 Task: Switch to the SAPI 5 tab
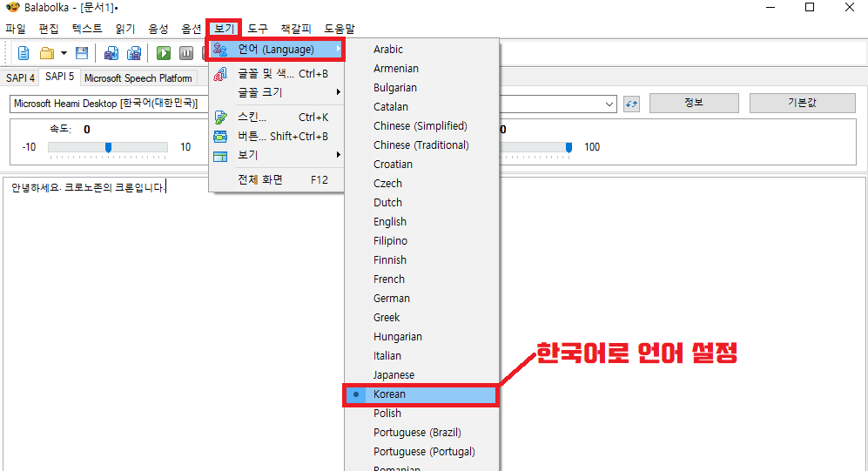tap(60, 77)
